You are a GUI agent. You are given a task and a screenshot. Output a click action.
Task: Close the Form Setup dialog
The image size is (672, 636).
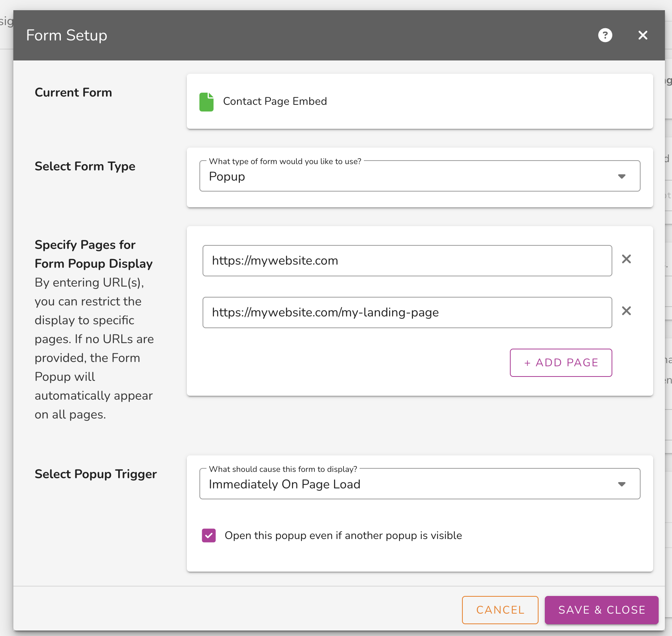point(643,35)
